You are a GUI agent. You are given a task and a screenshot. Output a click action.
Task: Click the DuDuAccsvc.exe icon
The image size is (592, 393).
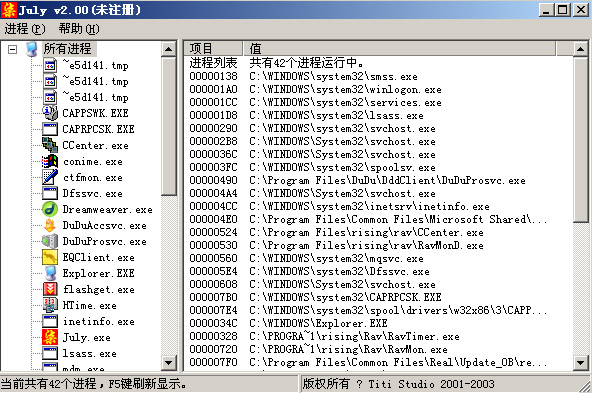coord(50,225)
